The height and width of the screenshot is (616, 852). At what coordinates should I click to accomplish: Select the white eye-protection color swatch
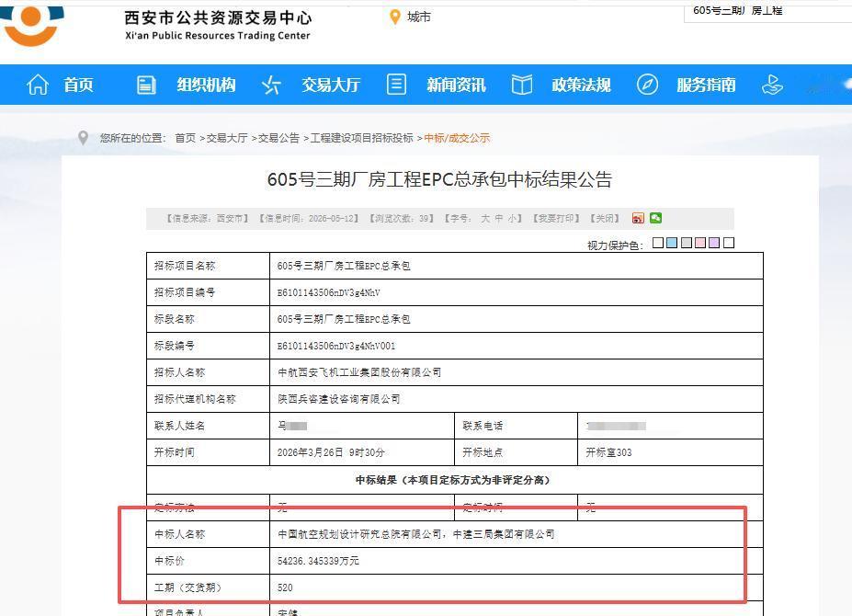click(729, 243)
